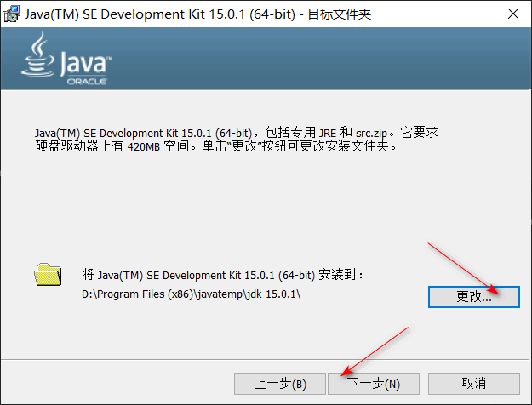Click the install path D:\Program Files (x86)\javatemp\jdk-15.0.1\
The width and height of the screenshot is (532, 405).
coord(191,294)
